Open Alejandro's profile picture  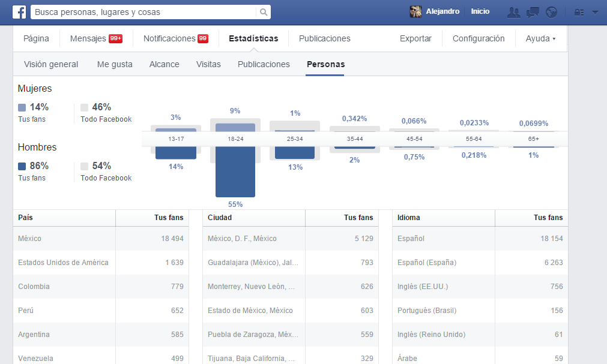point(415,11)
